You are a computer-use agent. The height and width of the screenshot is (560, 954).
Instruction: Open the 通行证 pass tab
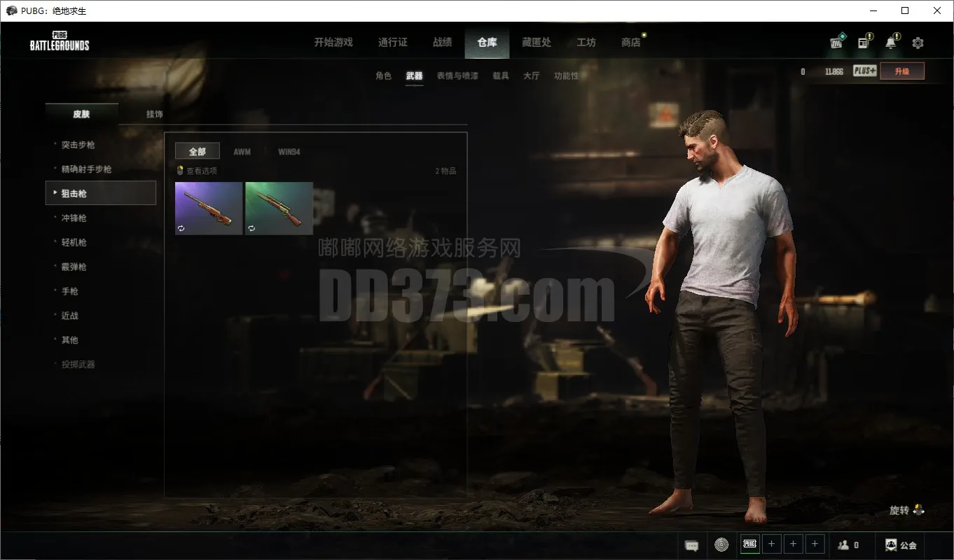point(393,42)
